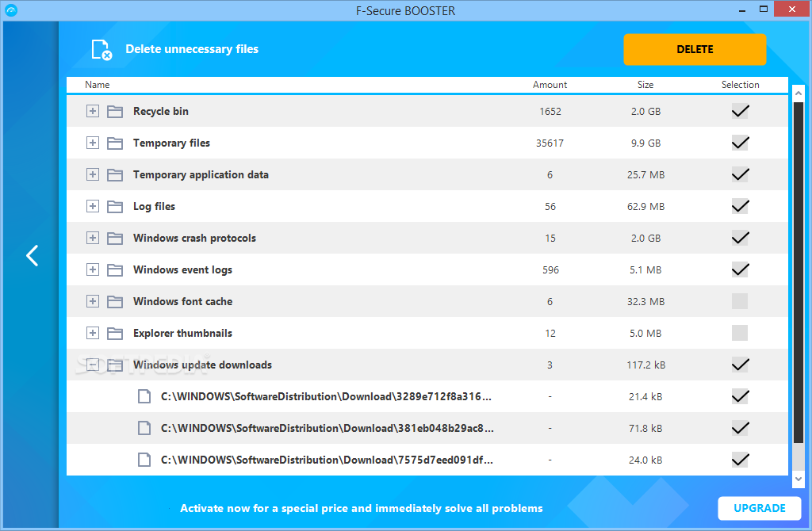Toggle the Windows crash protocols checkbox
The image size is (812, 531).
pyautogui.click(x=740, y=238)
